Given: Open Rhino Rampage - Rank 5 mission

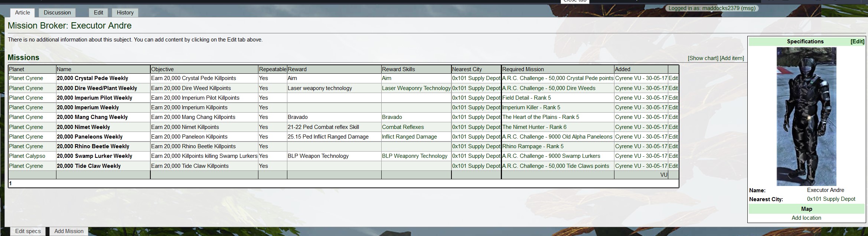Looking at the screenshot, I should (x=533, y=146).
